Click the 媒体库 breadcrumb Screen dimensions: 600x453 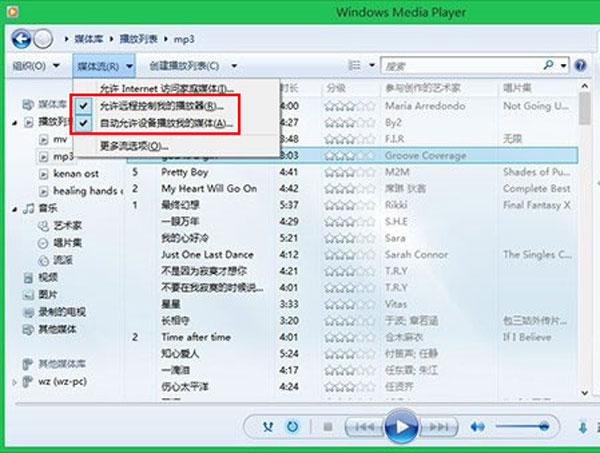pyautogui.click(x=89, y=39)
